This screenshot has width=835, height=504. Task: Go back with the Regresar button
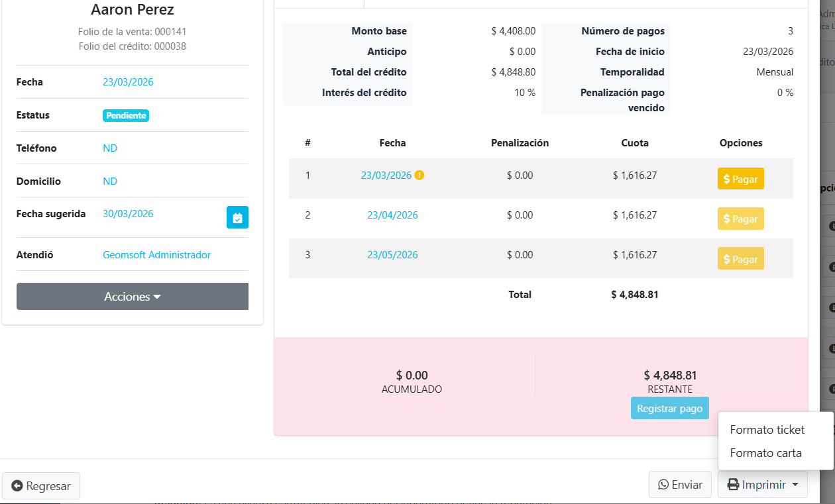coord(41,486)
